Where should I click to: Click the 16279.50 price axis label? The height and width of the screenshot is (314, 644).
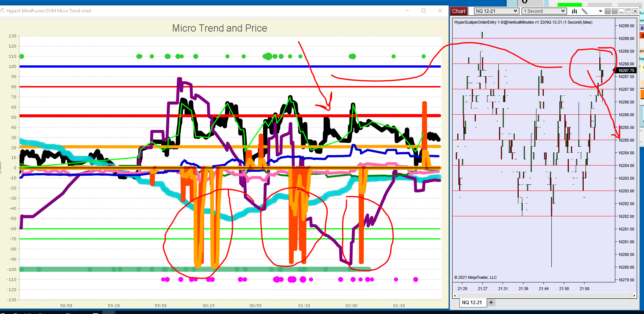[626, 280]
